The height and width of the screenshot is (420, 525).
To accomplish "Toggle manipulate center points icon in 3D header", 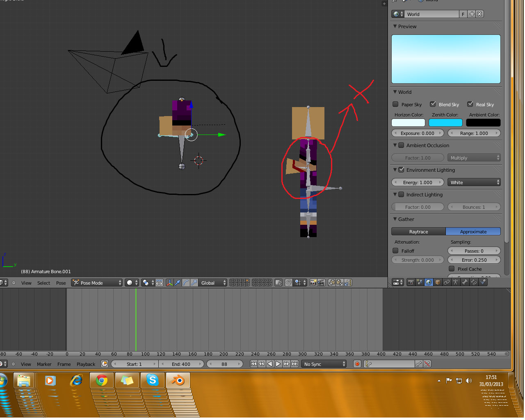I will click(x=159, y=283).
